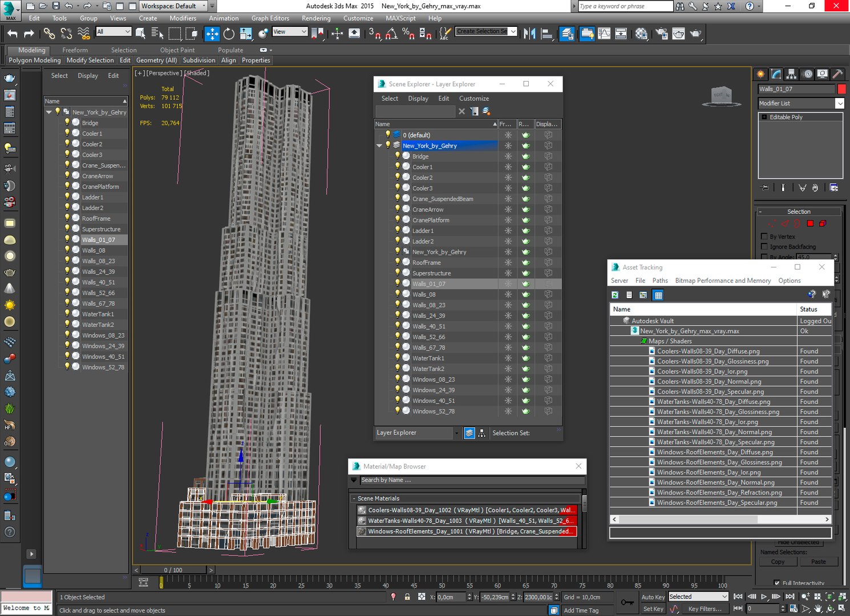Image resolution: width=850 pixels, height=616 pixels.
Task: Click the Key Filters button
Action: 705,609
